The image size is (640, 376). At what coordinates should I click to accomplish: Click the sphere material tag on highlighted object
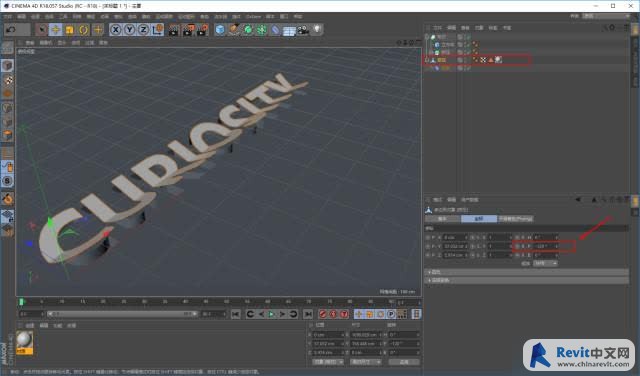(498, 60)
